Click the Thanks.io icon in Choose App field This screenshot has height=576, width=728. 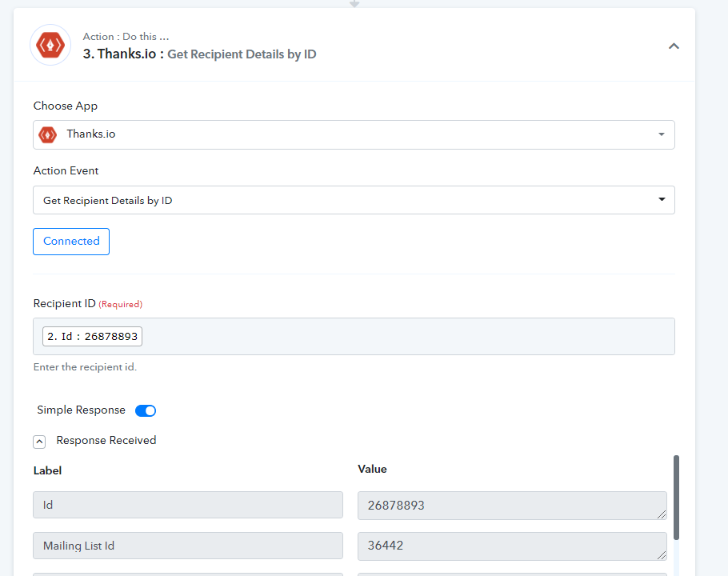47,134
